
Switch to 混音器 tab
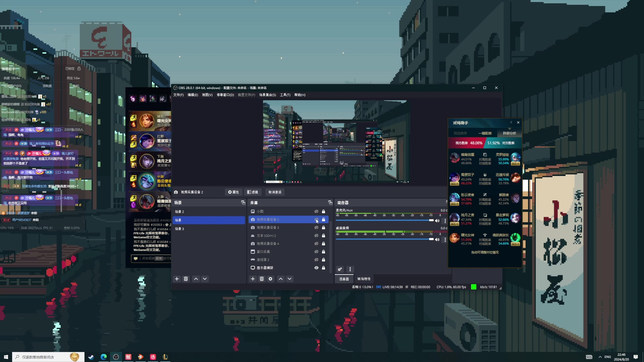click(344, 279)
